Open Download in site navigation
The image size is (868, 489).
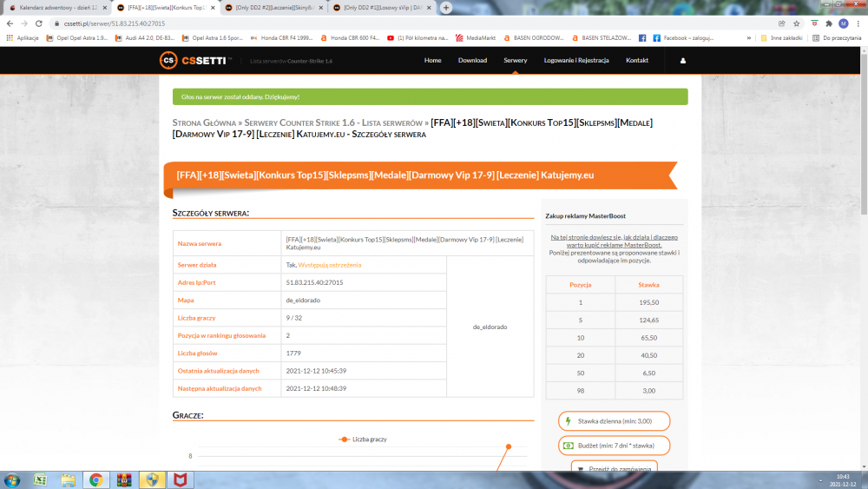coord(472,60)
